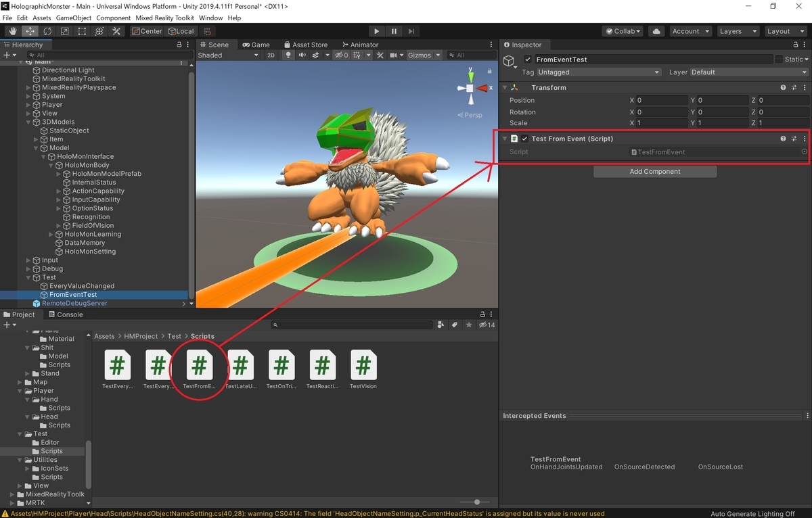Enable the Static checkbox

[x=779, y=60]
